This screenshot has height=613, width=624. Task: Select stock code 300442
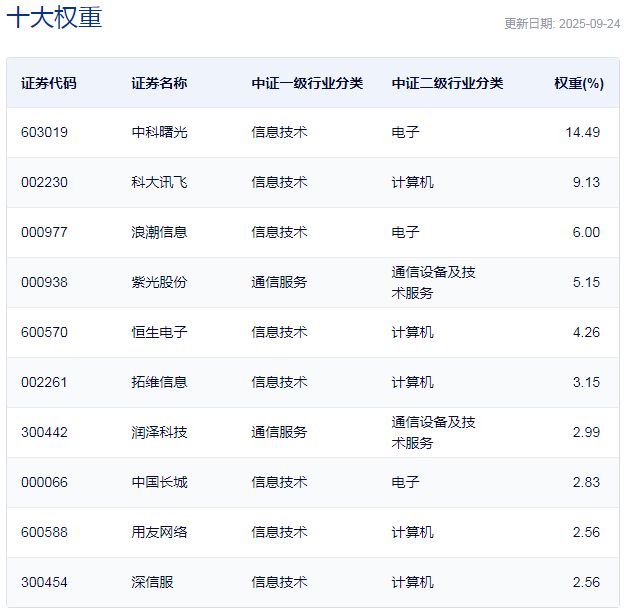point(45,432)
